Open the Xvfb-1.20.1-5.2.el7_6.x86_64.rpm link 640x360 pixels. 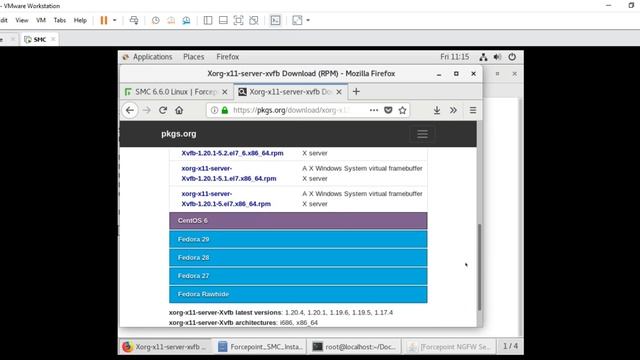232,153
